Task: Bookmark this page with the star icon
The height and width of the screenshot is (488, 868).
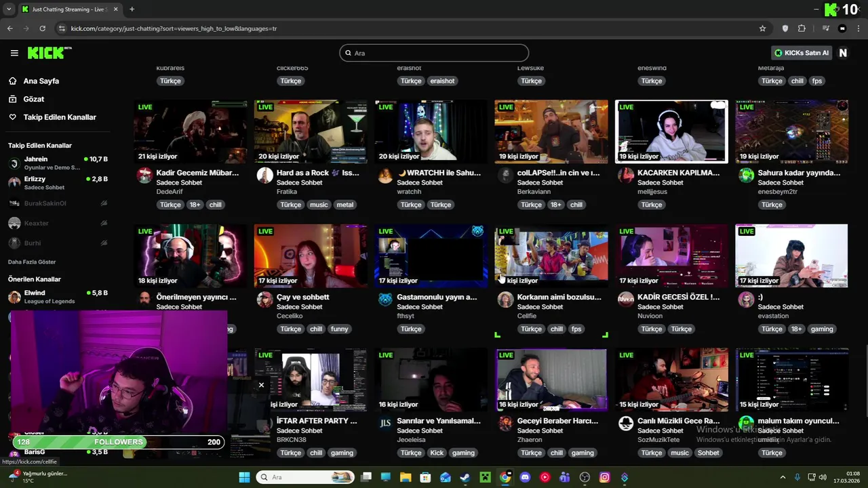Action: pyautogui.click(x=762, y=28)
